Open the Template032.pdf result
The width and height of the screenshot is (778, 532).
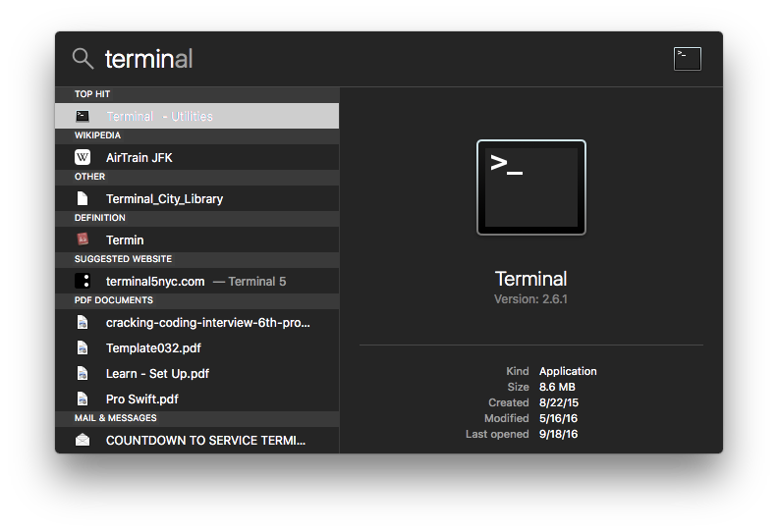(x=197, y=347)
